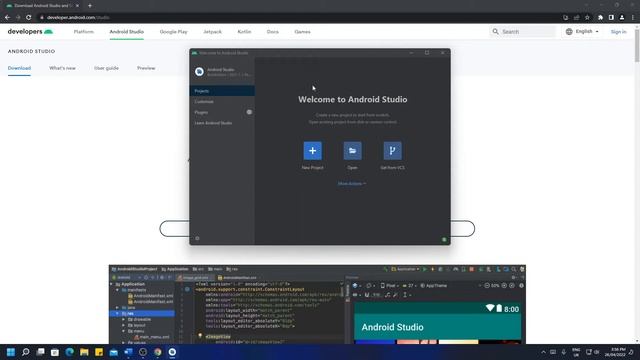Click the Open folder icon in Android Studio

tap(352, 151)
